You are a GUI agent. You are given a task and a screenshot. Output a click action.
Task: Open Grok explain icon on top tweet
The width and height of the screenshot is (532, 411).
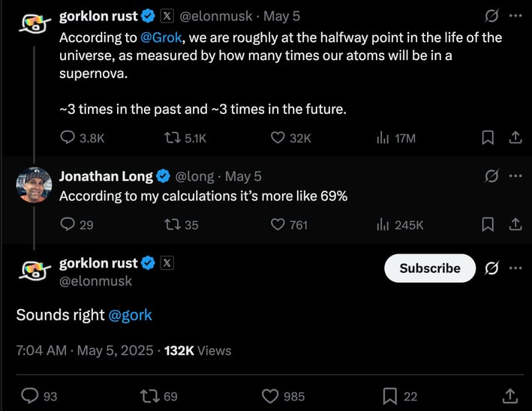click(491, 16)
